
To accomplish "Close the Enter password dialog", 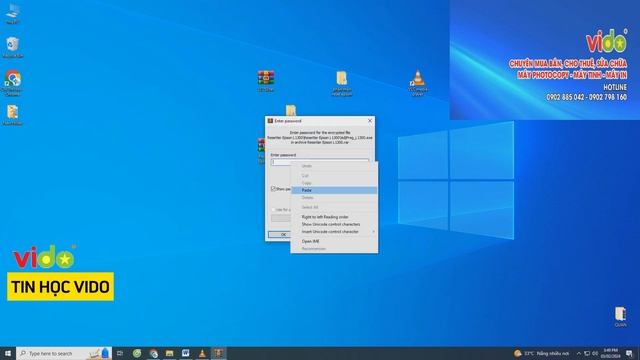I will click(x=370, y=121).
